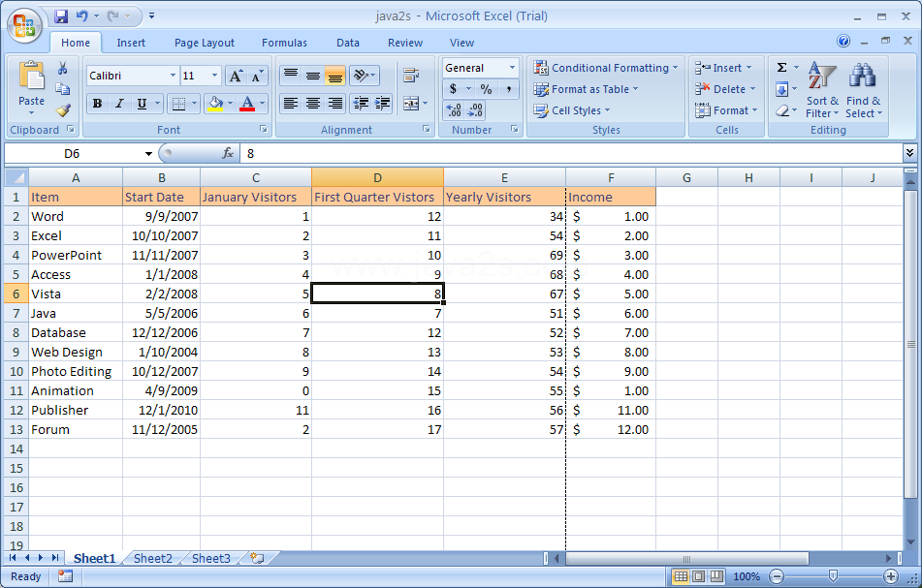
Task: Open the font size dropdown
Action: click(x=214, y=76)
